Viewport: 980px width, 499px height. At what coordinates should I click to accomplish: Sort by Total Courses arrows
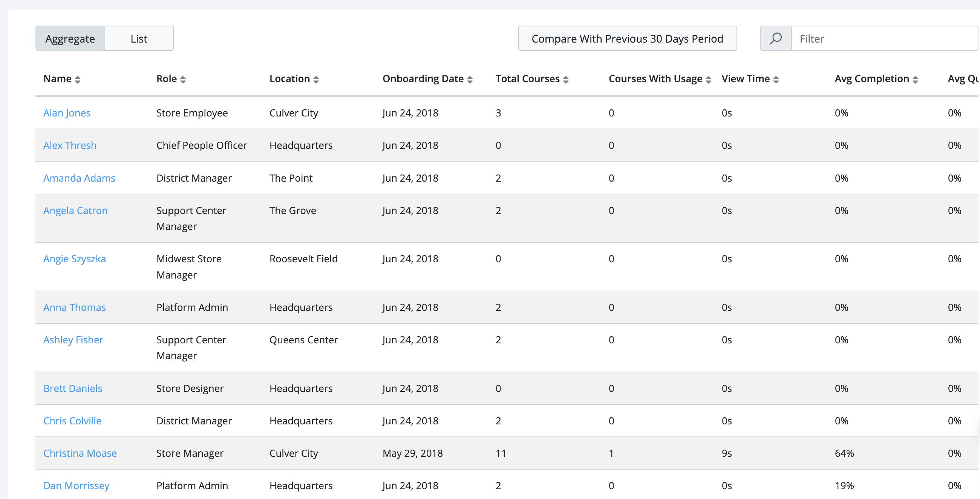click(566, 79)
